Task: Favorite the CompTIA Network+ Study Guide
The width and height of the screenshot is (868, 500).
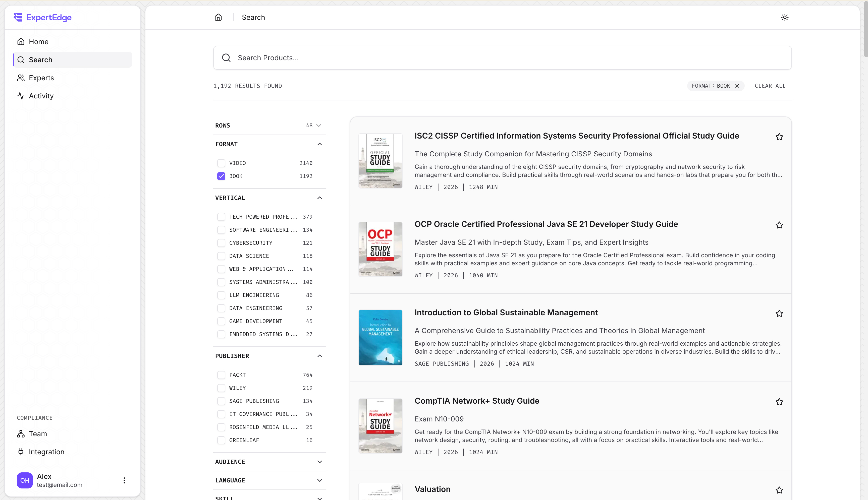Action: pos(779,401)
